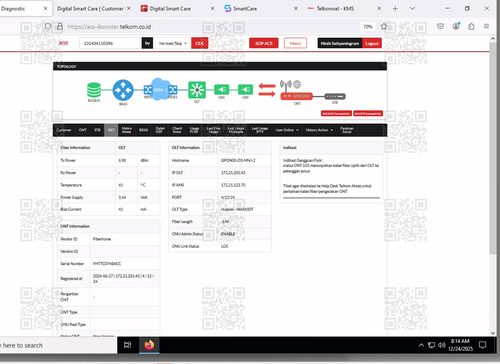Viewport: 500px width, 364px height.
Task: Bookmark this page with star icon
Action: pyautogui.click(x=384, y=26)
